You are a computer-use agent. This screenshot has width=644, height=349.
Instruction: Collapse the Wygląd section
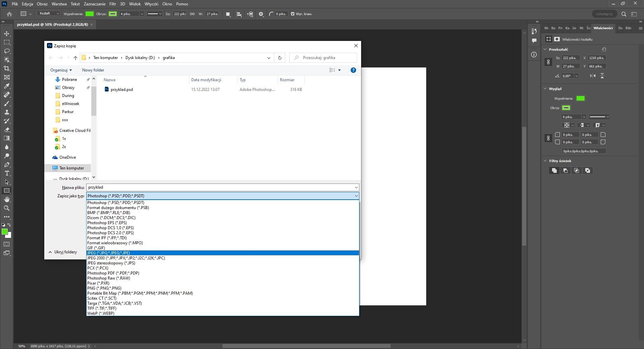point(545,89)
